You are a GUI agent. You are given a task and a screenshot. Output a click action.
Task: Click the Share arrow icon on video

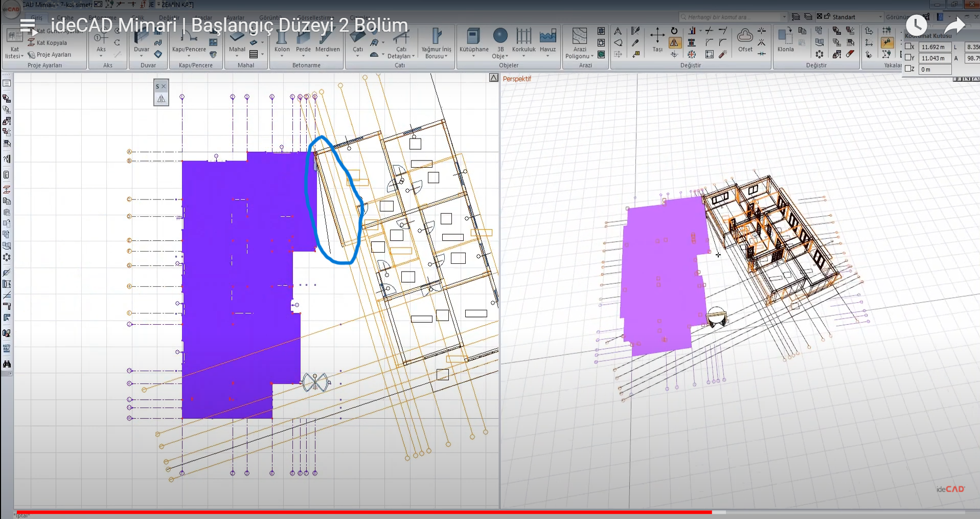pyautogui.click(x=954, y=25)
